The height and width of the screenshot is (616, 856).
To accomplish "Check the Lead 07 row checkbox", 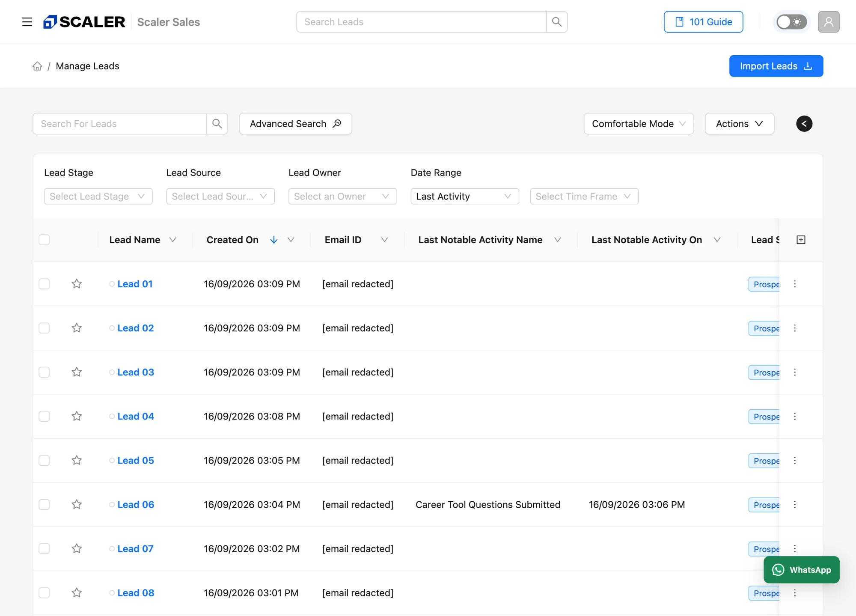I will click(44, 548).
